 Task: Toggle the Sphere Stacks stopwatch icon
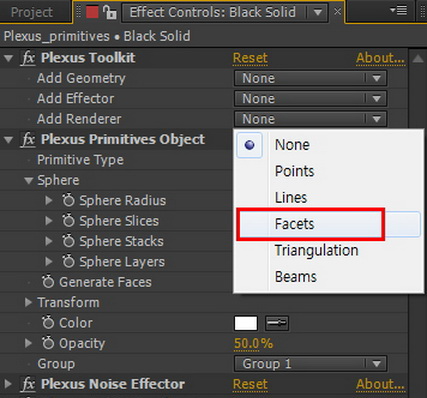[68, 241]
